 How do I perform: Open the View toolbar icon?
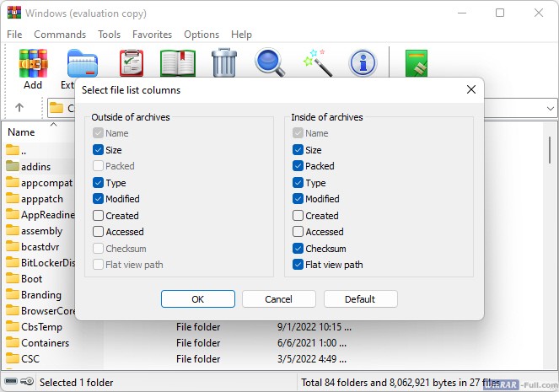pos(178,63)
